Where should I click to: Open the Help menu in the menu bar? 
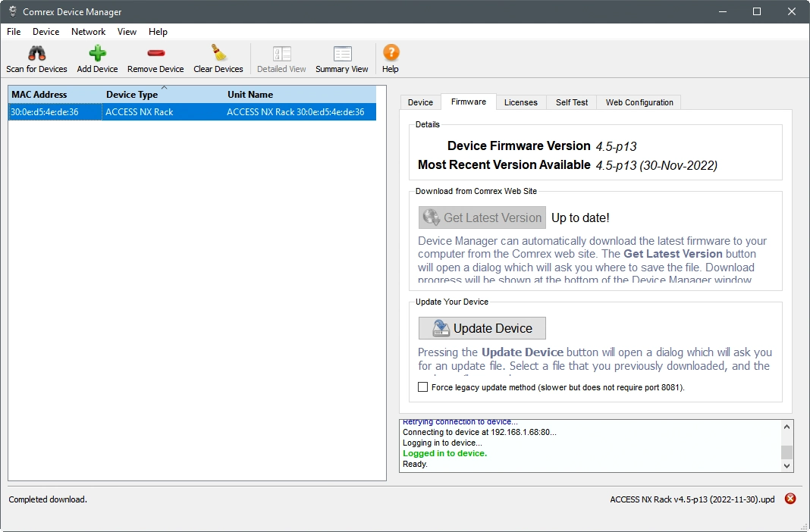(158, 32)
